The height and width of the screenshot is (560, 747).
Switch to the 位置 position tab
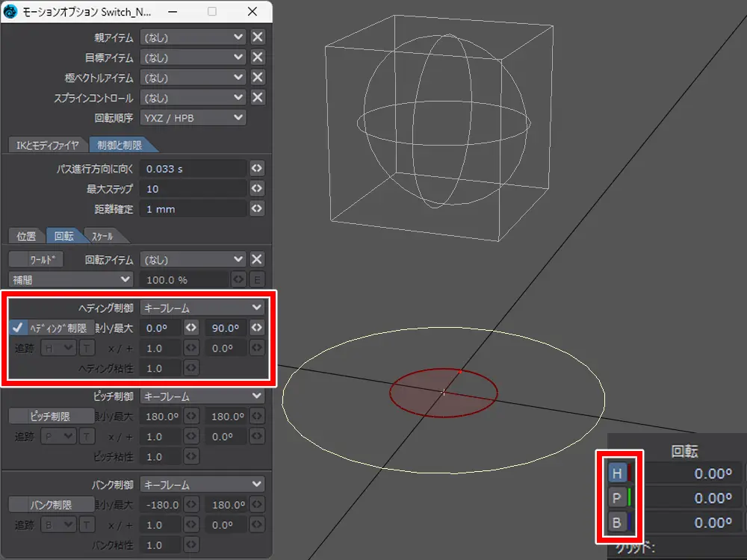point(26,236)
